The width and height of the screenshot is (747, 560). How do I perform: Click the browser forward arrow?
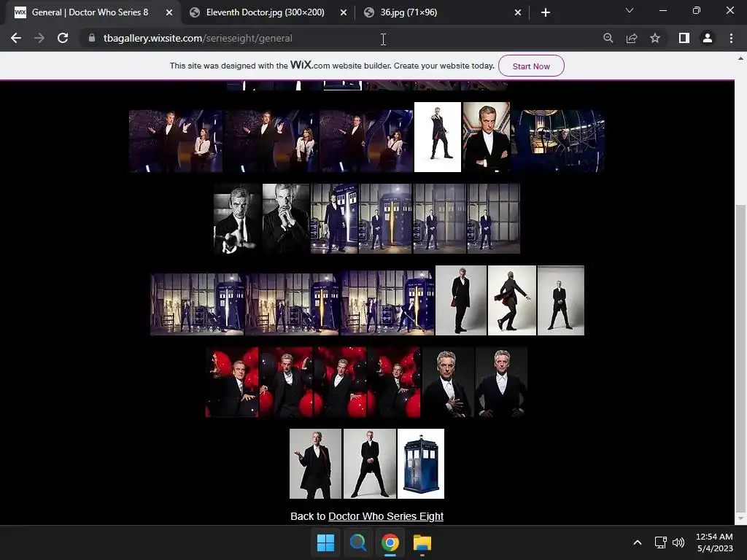click(x=39, y=38)
